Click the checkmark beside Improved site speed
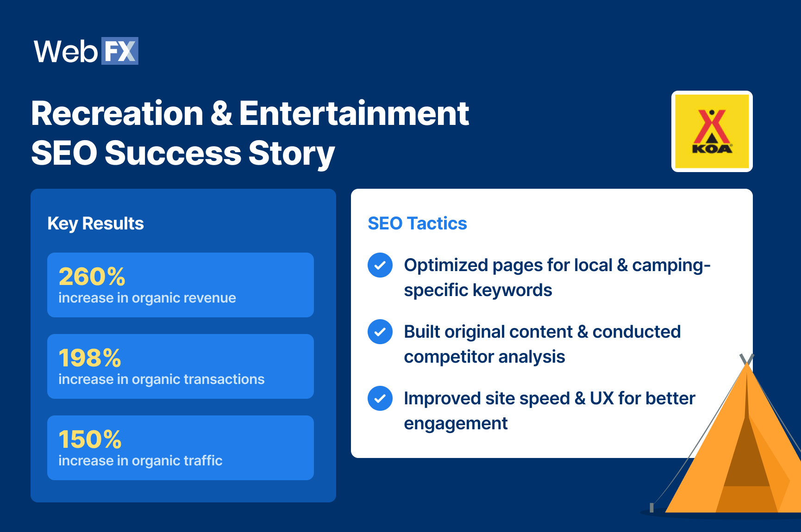Screen dimensions: 801x532 pyautogui.click(x=380, y=398)
